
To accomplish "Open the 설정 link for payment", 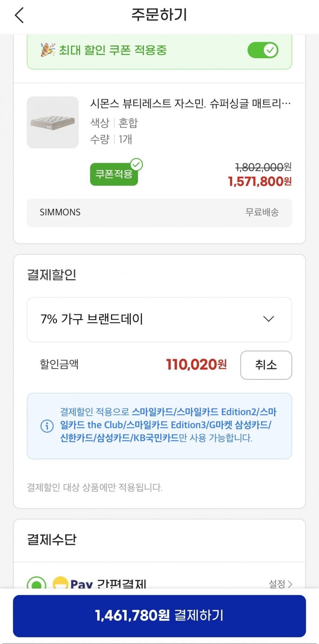I will click(x=277, y=584).
